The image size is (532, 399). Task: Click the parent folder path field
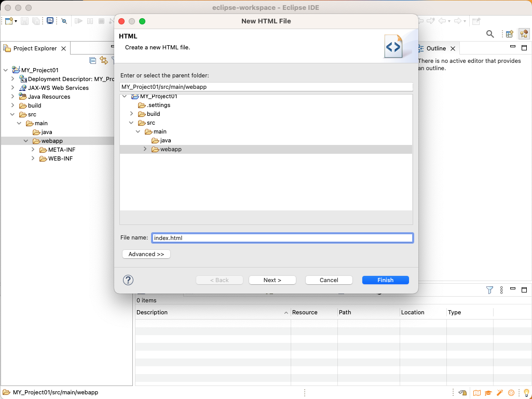[x=266, y=87]
